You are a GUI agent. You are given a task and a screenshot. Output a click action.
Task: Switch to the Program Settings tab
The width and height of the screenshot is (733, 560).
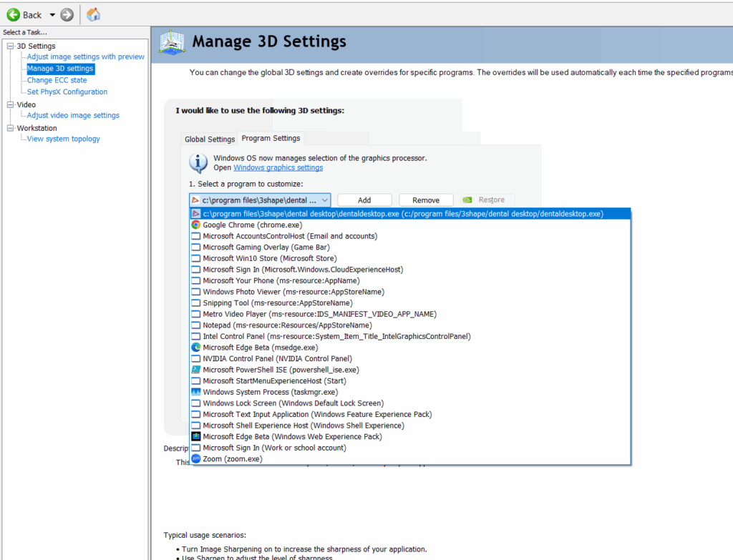pos(271,138)
